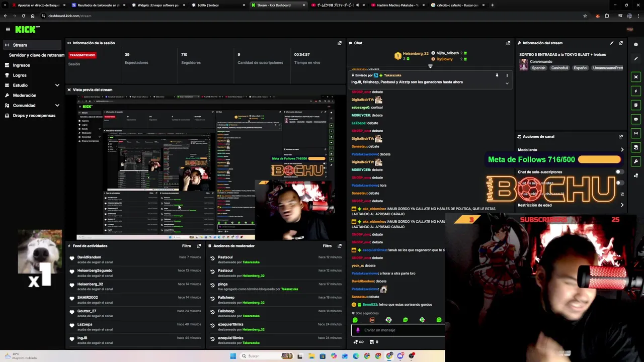
Task: Expand the pinned message with chevron
Action: tap(507, 83)
